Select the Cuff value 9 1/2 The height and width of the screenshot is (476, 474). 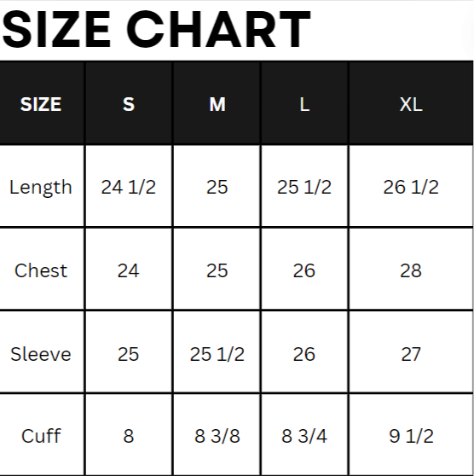point(411,436)
